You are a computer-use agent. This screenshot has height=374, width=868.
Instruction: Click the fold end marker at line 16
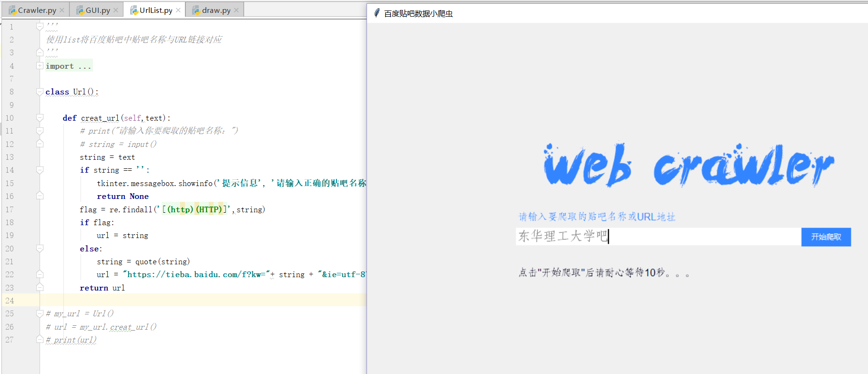pyautogui.click(x=40, y=196)
